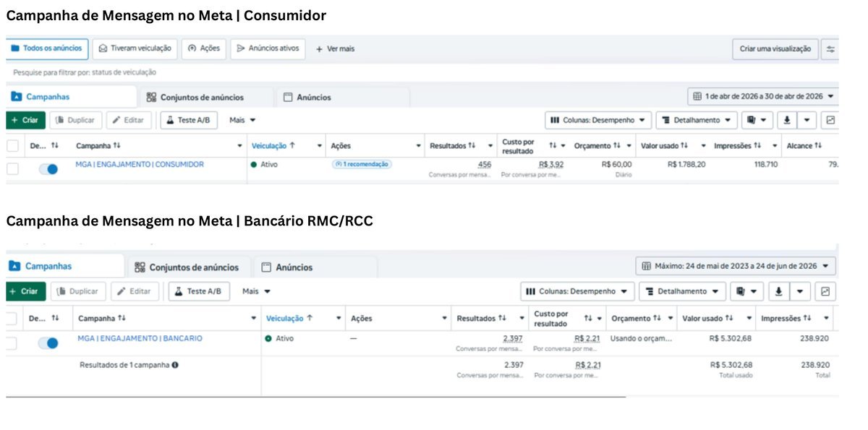The height and width of the screenshot is (430, 868).
Task: Select the Tiveram veiculação filter
Action: point(135,48)
